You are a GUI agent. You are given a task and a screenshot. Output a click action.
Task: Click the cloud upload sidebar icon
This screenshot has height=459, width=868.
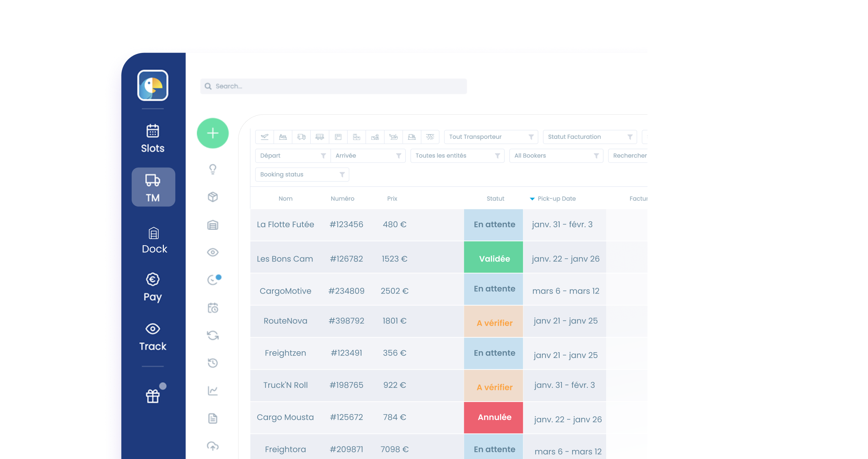click(x=213, y=446)
